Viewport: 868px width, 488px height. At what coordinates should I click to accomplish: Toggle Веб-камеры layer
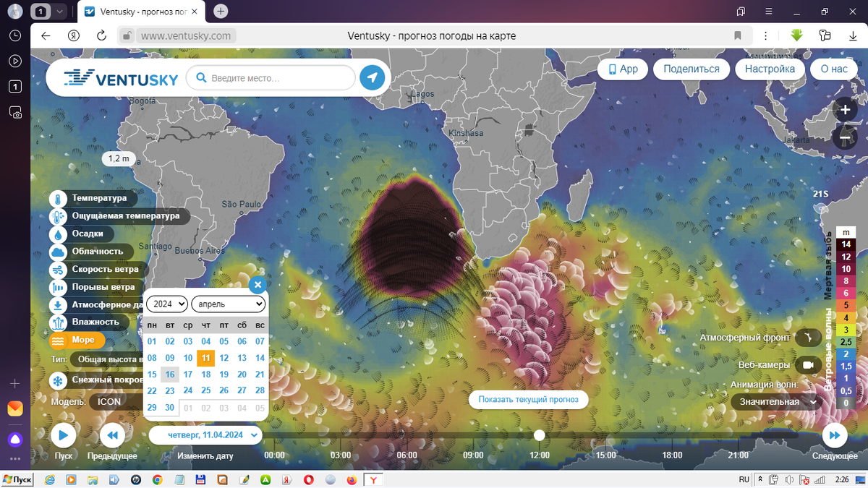(808, 365)
